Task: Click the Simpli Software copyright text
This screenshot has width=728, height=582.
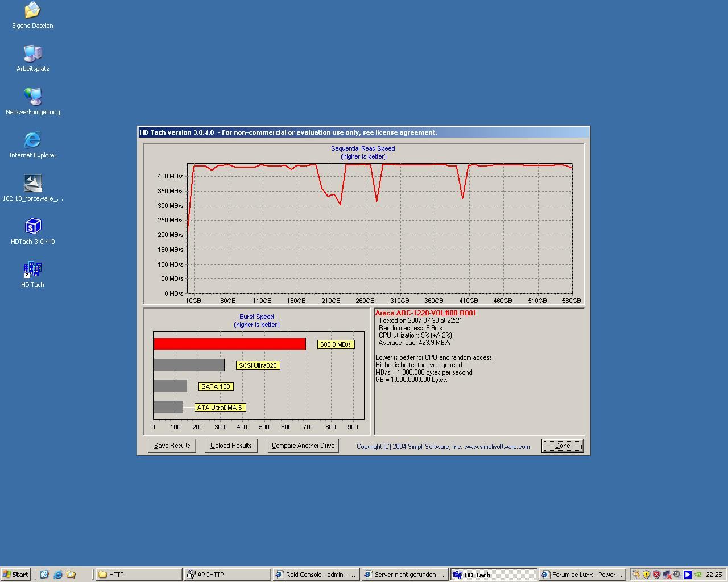Action: pyautogui.click(x=443, y=447)
